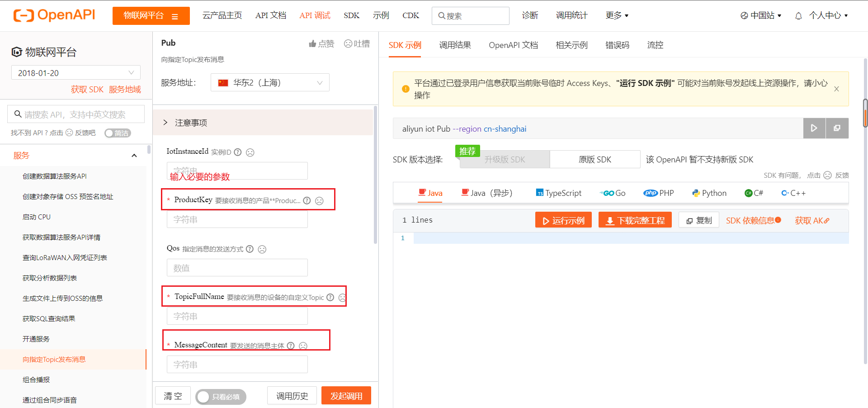Click the 下载完整工程 button

(x=635, y=220)
